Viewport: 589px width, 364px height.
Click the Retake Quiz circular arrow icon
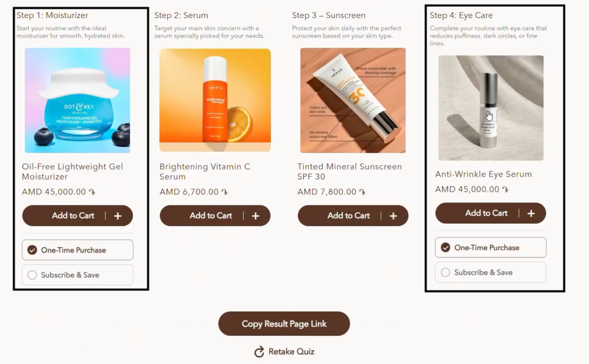(259, 351)
